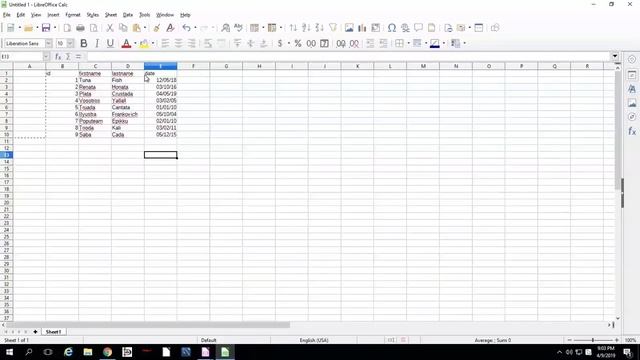Open Undo history dropdown arrow
Screen dimensions: 640x360
pyautogui.click(x=195, y=28)
